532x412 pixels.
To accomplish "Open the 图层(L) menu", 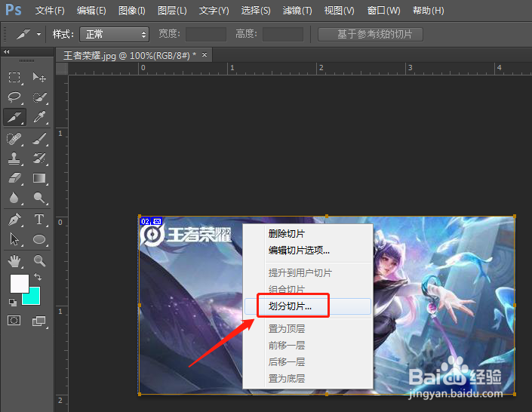I will [x=172, y=11].
